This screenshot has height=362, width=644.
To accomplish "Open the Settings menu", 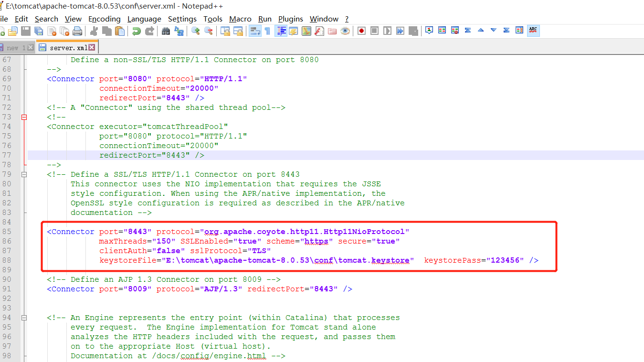I will [x=182, y=19].
